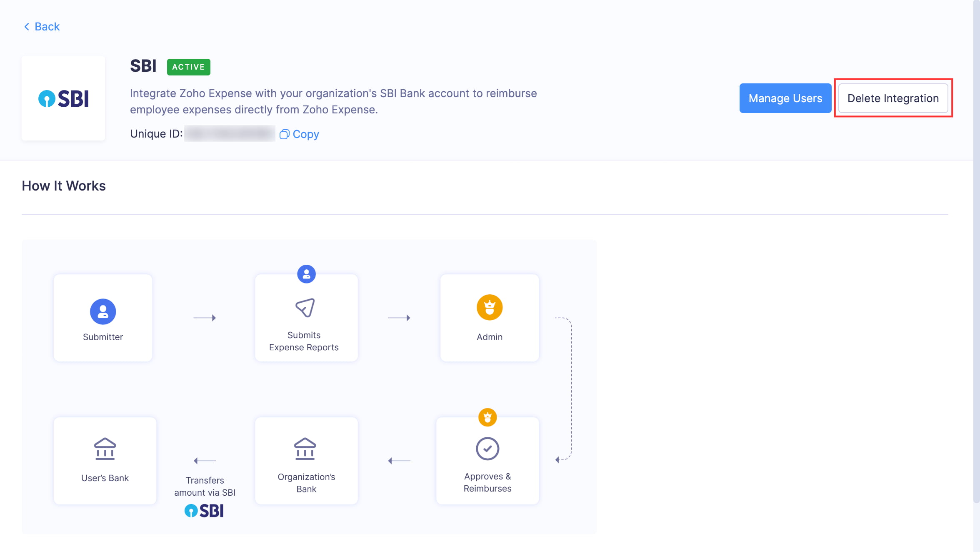Click the green ACTIVE status badge
Viewport: 980px width, 552px height.
[x=188, y=67]
